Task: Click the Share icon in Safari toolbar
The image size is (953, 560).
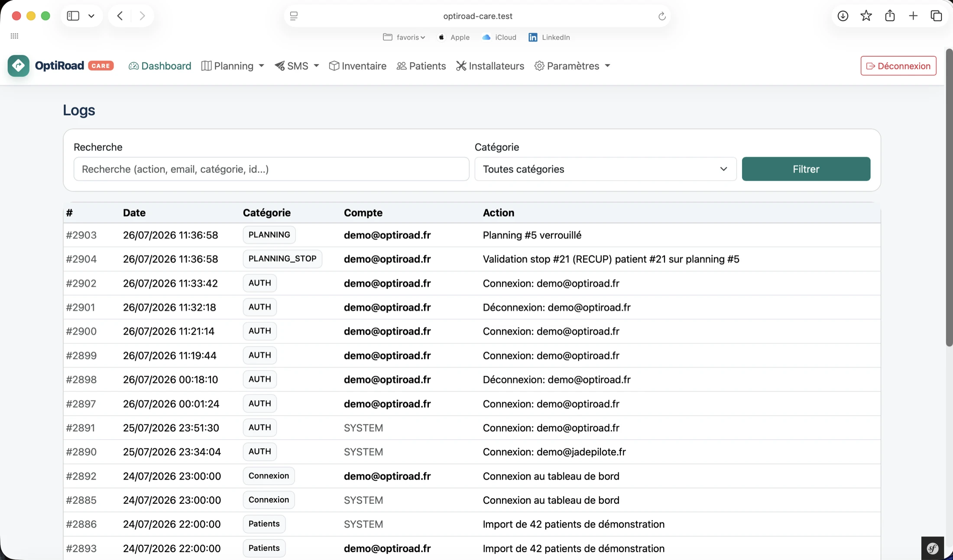Action: [x=890, y=16]
